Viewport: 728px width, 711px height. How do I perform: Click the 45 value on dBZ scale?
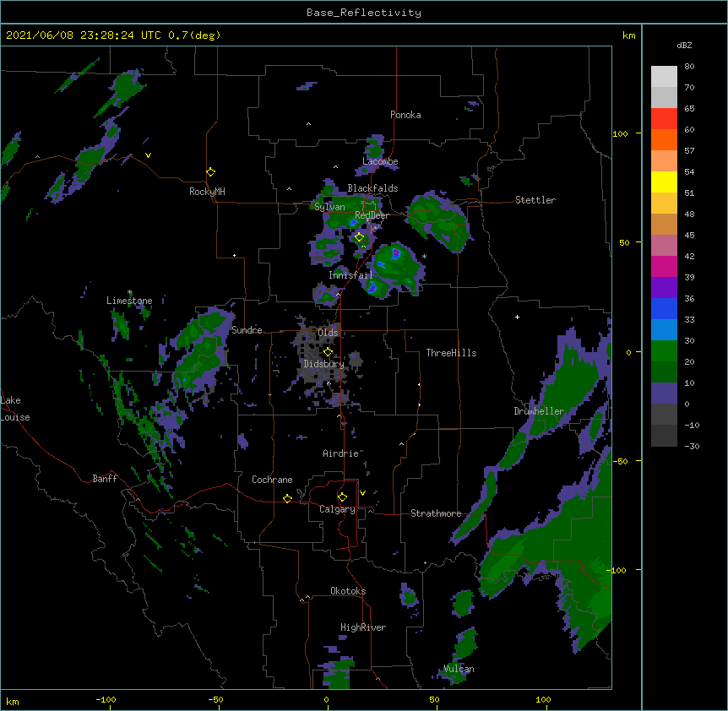(689, 236)
